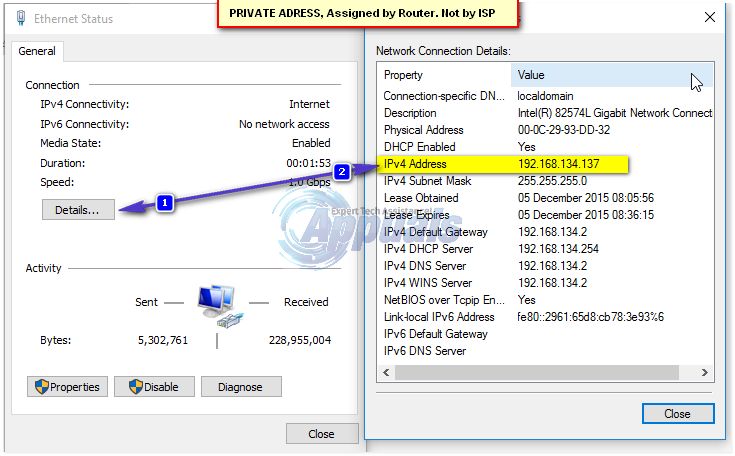
Task: Click the IPv4 Connectivity Internet value
Action: [309, 104]
